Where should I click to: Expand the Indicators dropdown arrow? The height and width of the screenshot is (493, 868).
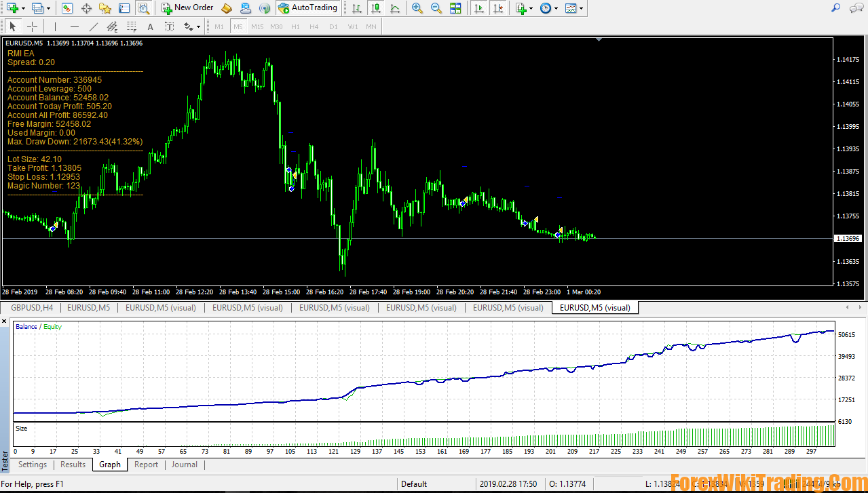[531, 8]
